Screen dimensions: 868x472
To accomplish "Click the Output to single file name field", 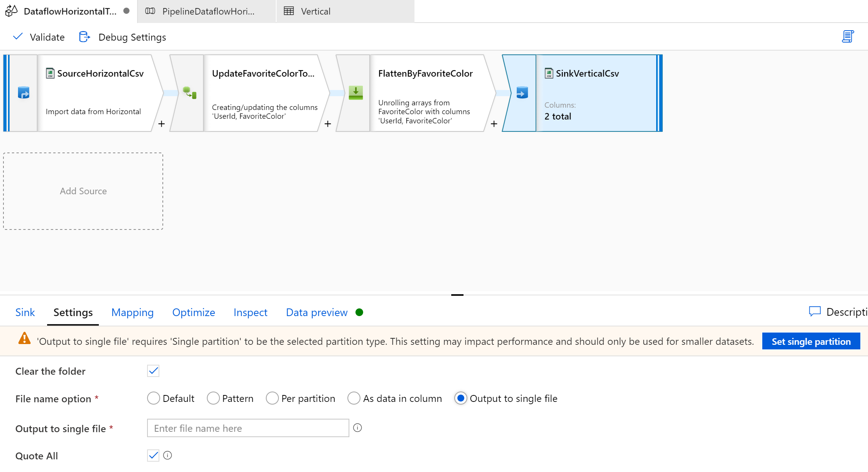I will coord(248,428).
